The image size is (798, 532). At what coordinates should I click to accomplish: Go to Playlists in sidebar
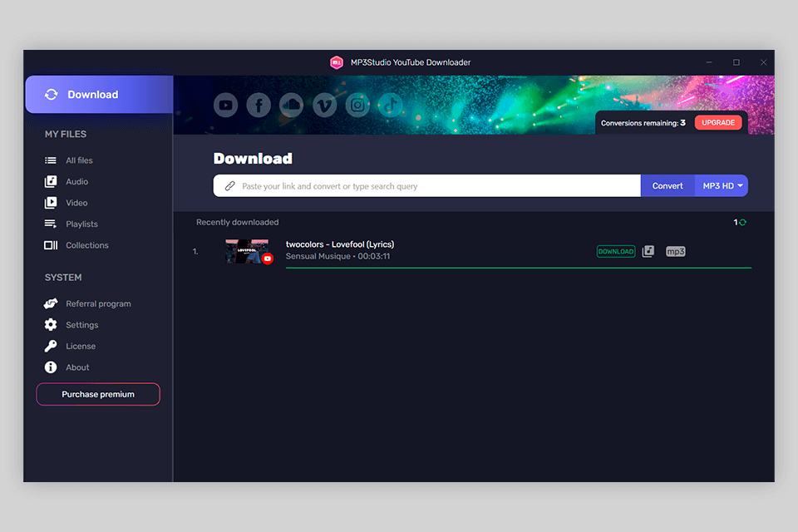(81, 224)
